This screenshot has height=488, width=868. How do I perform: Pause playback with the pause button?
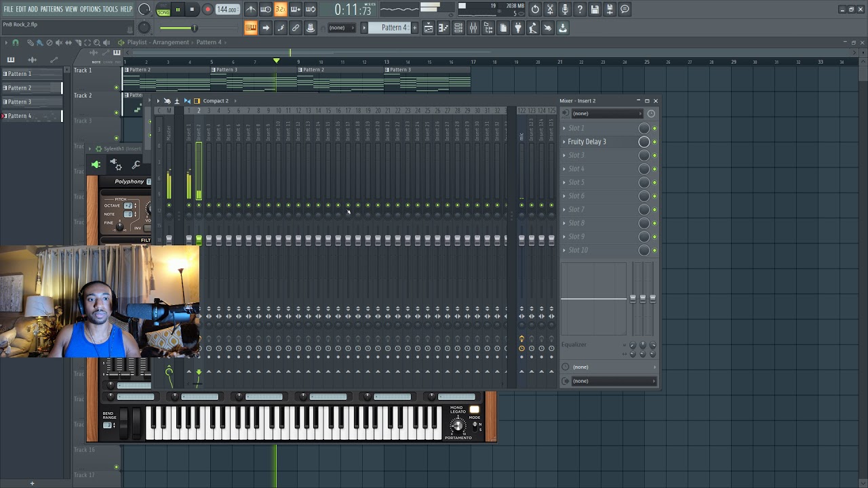coord(178,9)
